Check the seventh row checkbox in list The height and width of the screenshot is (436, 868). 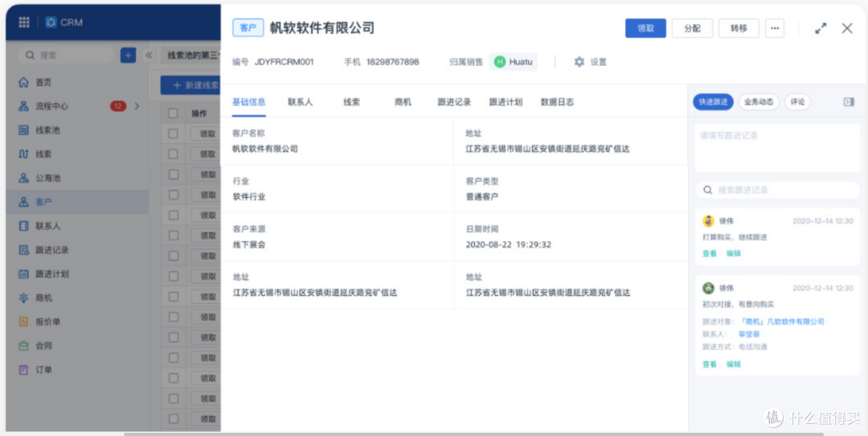174,256
